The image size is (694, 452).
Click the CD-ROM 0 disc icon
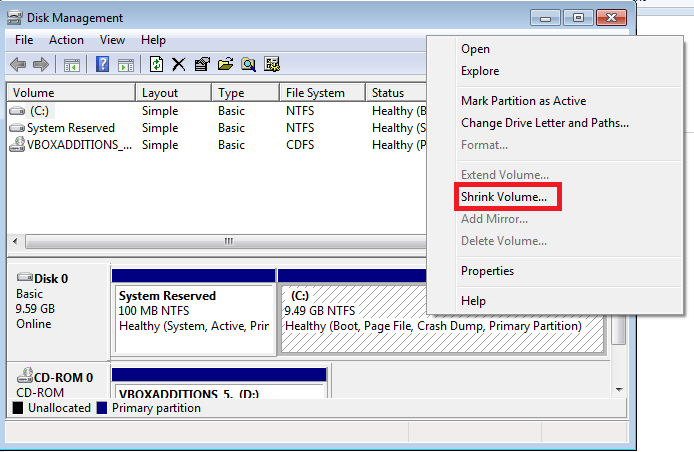click(x=25, y=375)
